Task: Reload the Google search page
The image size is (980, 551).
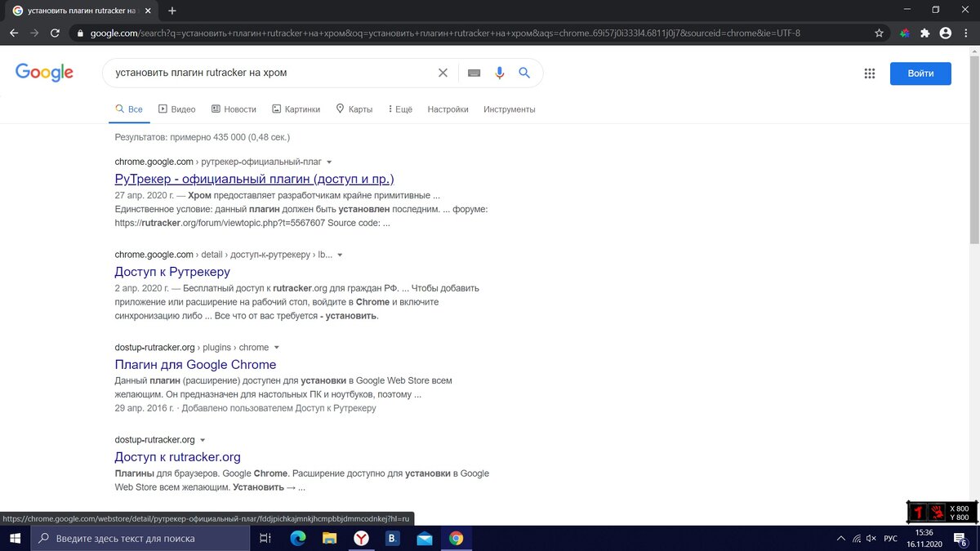Action: point(56,33)
